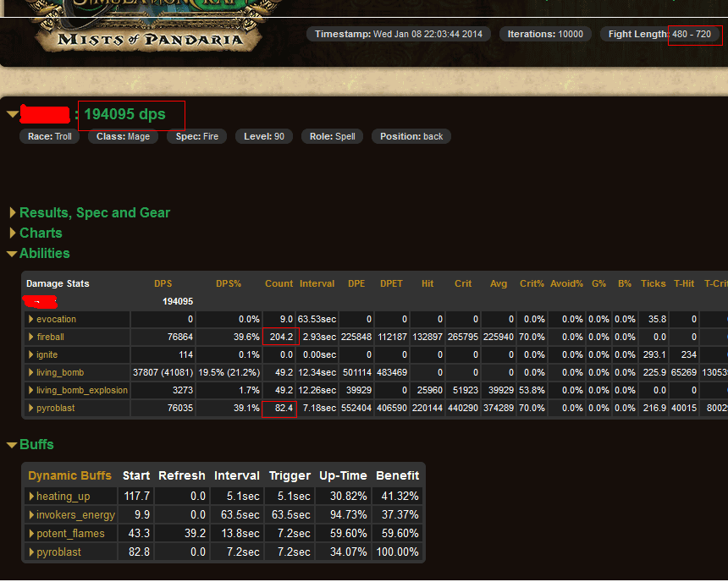The height and width of the screenshot is (582, 728).
Task: Click pyroblast buff Benefit value 100.00%
Action: click(397, 552)
